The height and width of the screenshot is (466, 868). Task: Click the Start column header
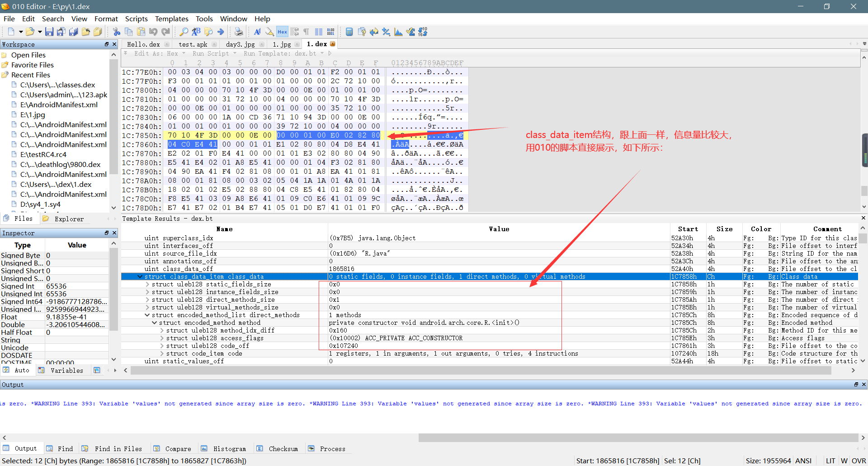tap(688, 229)
